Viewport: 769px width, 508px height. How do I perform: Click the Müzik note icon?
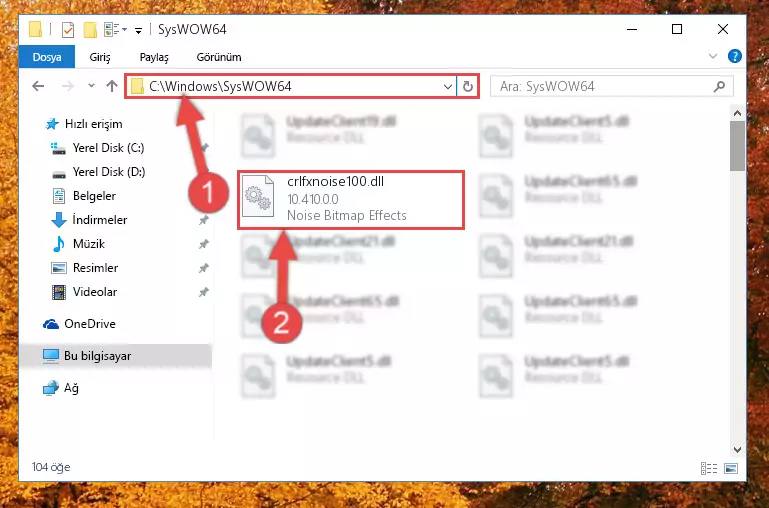(x=58, y=244)
